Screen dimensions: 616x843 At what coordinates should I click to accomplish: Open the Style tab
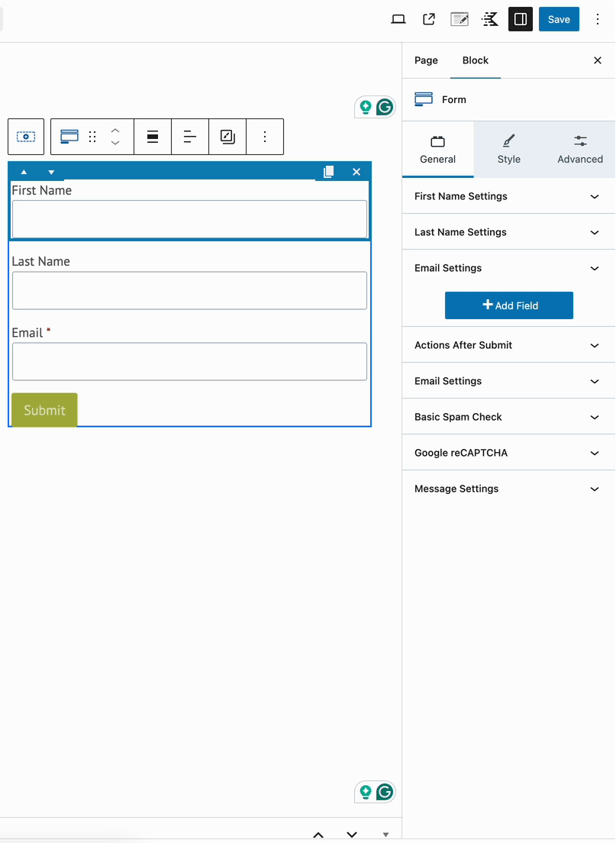[508, 149]
